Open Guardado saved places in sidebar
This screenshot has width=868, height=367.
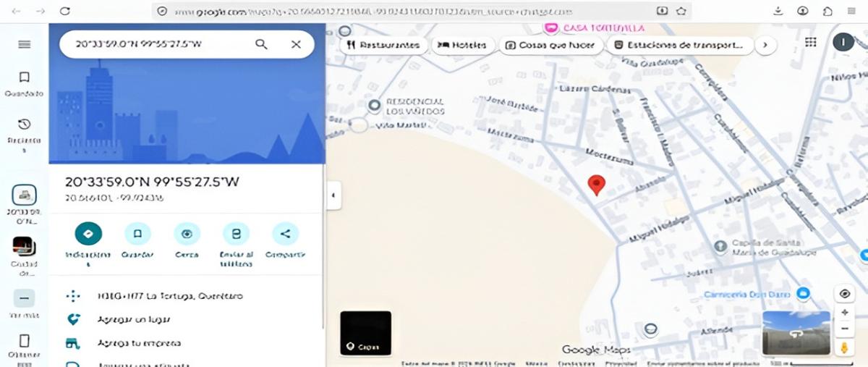pyautogui.click(x=25, y=83)
